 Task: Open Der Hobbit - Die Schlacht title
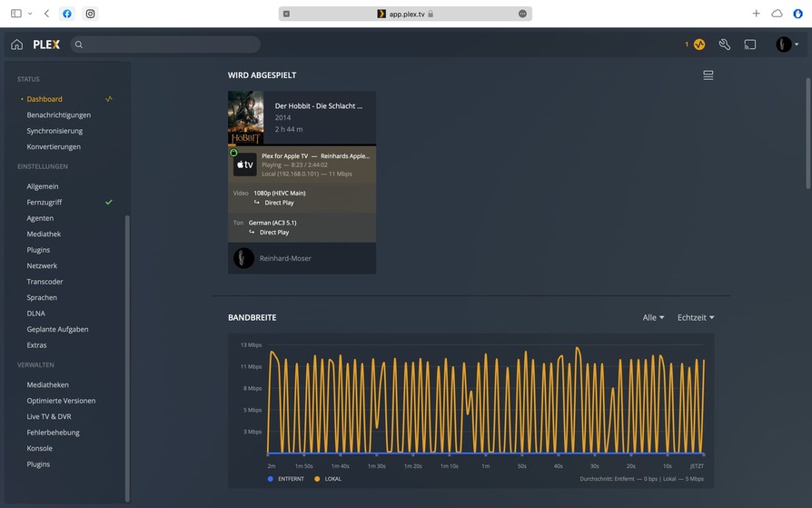[319, 105]
